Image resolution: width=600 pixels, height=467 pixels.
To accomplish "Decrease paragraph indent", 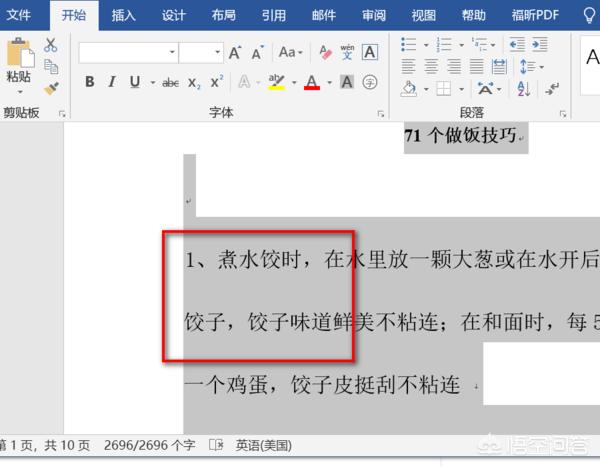I will [517, 44].
